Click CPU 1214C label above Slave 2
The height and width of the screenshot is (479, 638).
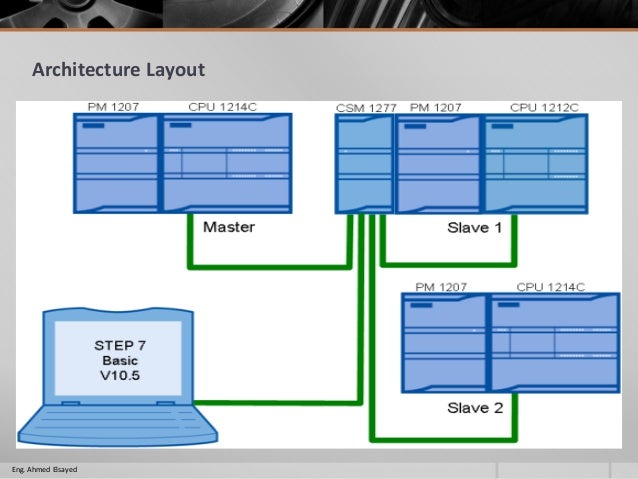[551, 287]
